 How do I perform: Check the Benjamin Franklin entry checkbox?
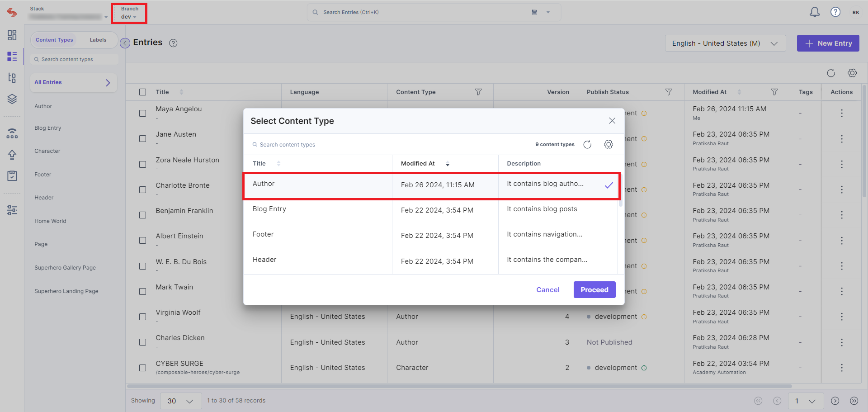coord(143,215)
